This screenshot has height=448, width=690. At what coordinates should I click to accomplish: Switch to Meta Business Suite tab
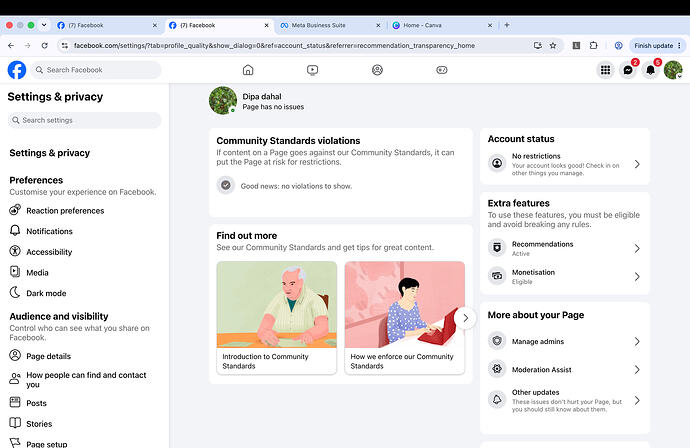click(x=330, y=25)
